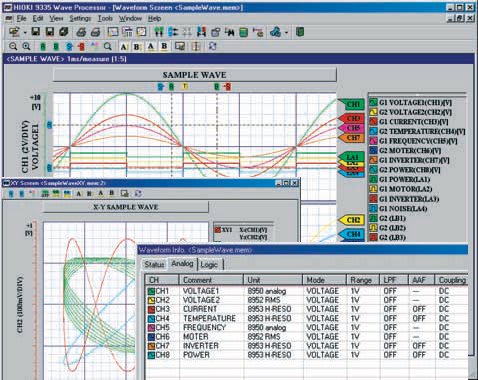The image size is (478, 380).
Task: Click the Unit column header
Action: click(x=273, y=280)
